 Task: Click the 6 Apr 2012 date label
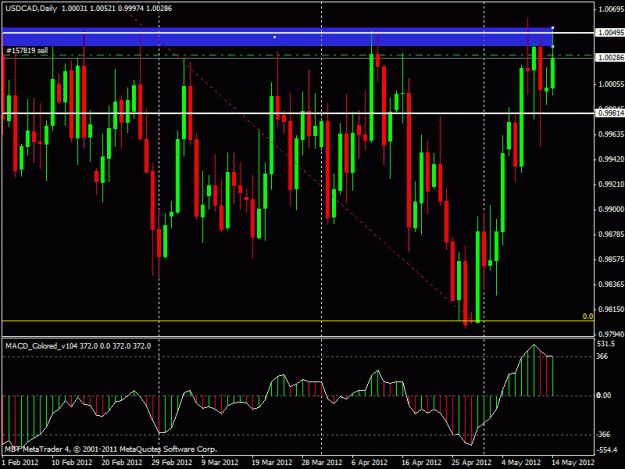pos(369,463)
